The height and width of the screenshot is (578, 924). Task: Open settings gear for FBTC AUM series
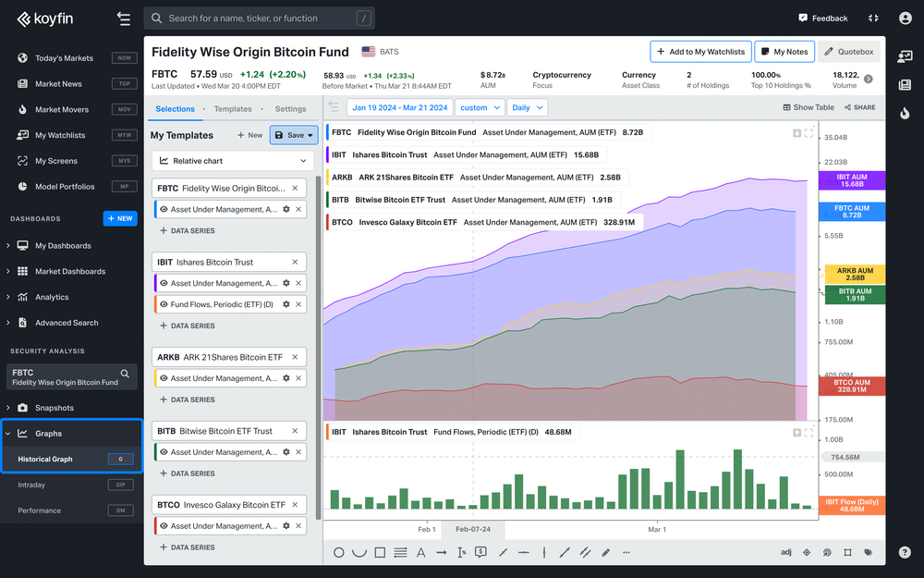pos(286,209)
